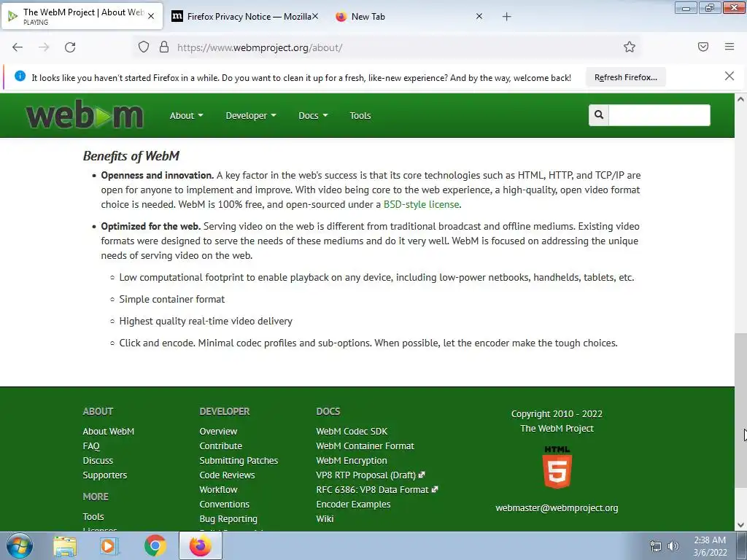
Task: Click the Firefox taskbar icon
Action: 201,545
